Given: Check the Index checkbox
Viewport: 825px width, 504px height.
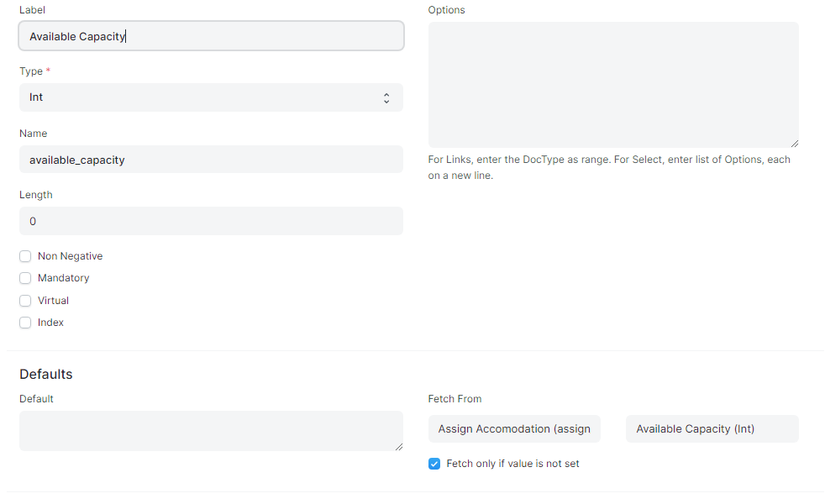Looking at the screenshot, I should 25,323.
